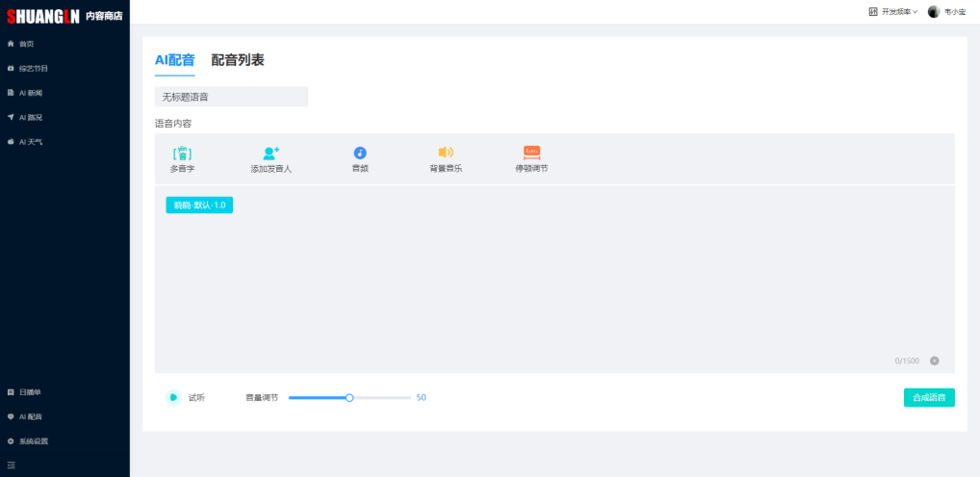Viewport: 980px width, 477px height.
Task: Open user menu for 韦小宝
Action: (x=947, y=11)
